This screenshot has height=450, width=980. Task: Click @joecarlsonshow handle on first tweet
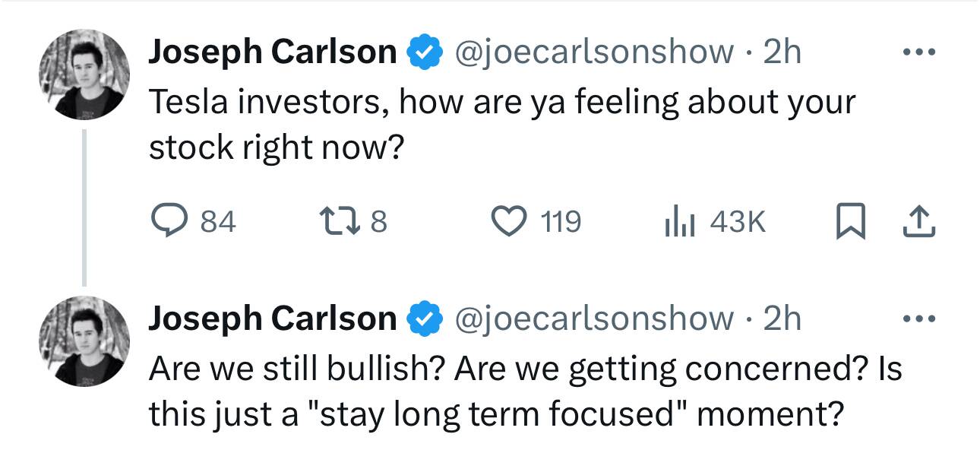tap(595, 52)
